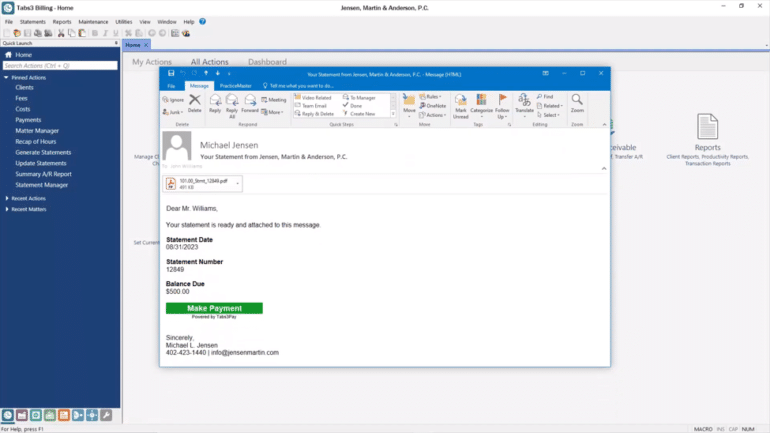Click the green Make Payment button
This screenshot has height=433, width=770.
point(214,308)
